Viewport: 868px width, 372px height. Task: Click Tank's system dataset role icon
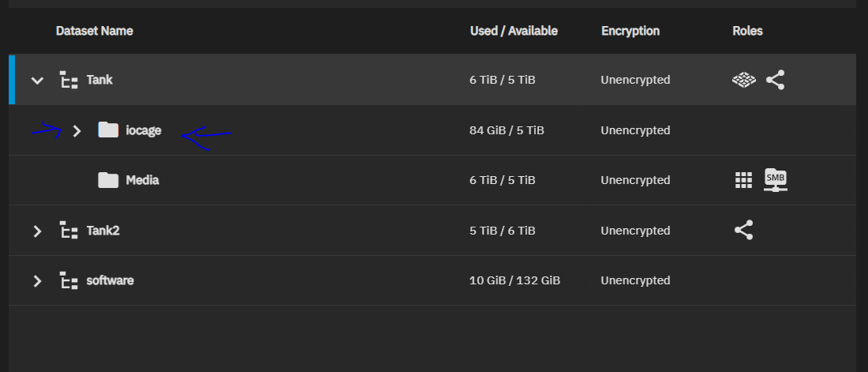tap(743, 80)
